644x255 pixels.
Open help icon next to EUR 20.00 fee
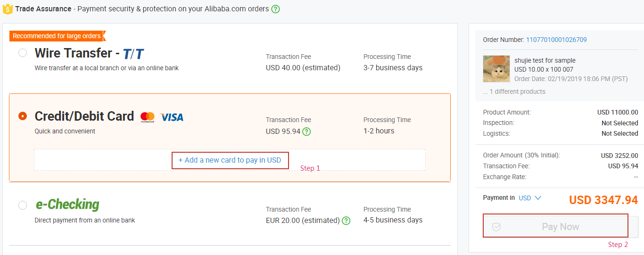(x=346, y=221)
